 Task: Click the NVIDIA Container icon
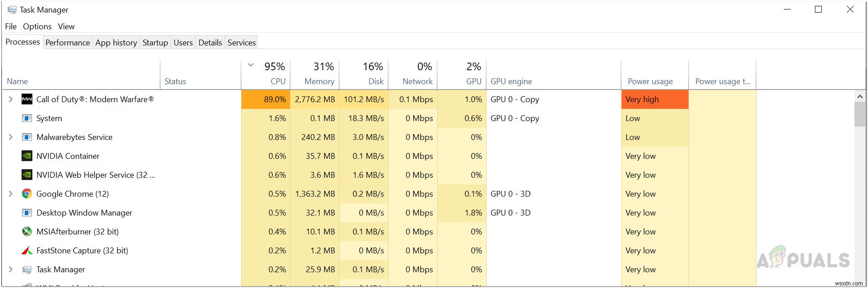(x=27, y=156)
